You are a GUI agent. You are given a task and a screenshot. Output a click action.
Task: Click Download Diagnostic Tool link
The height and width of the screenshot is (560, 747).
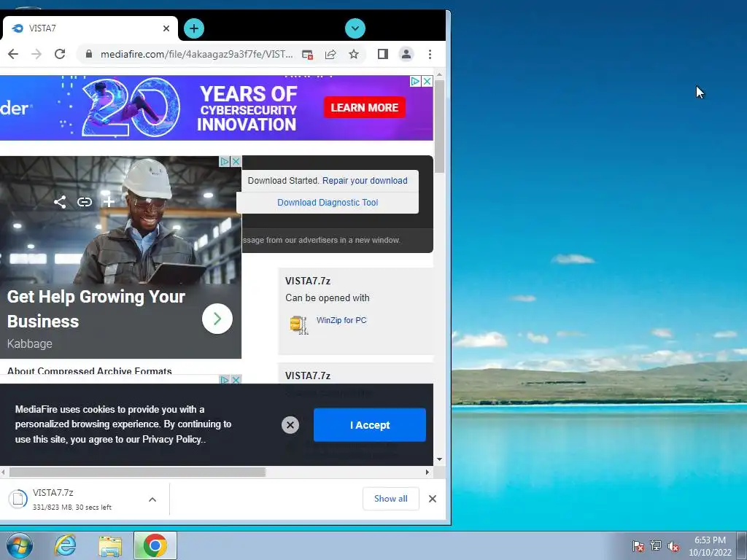(x=328, y=203)
